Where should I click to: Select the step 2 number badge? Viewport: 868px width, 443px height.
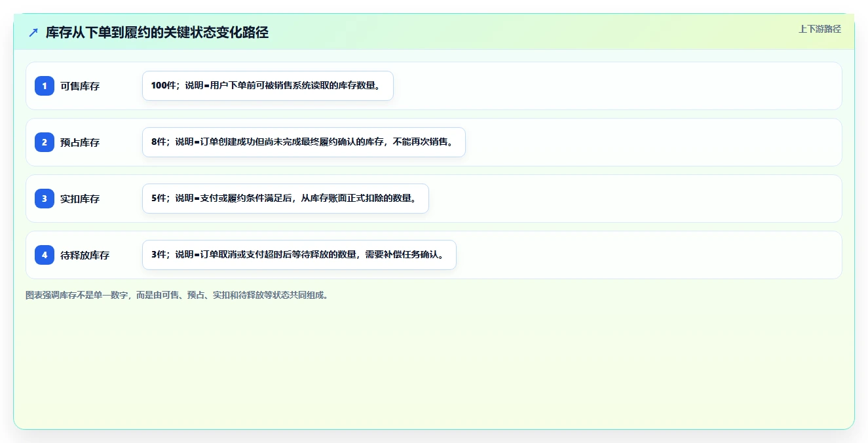pyautogui.click(x=45, y=142)
